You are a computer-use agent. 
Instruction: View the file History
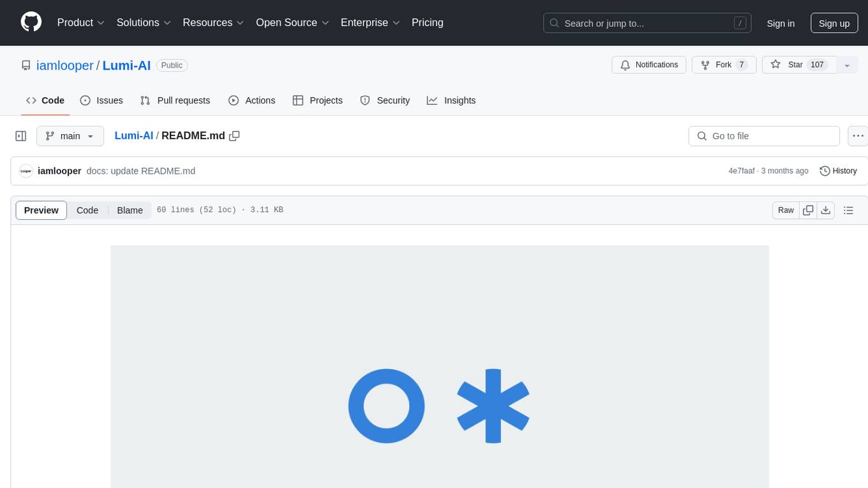click(838, 171)
